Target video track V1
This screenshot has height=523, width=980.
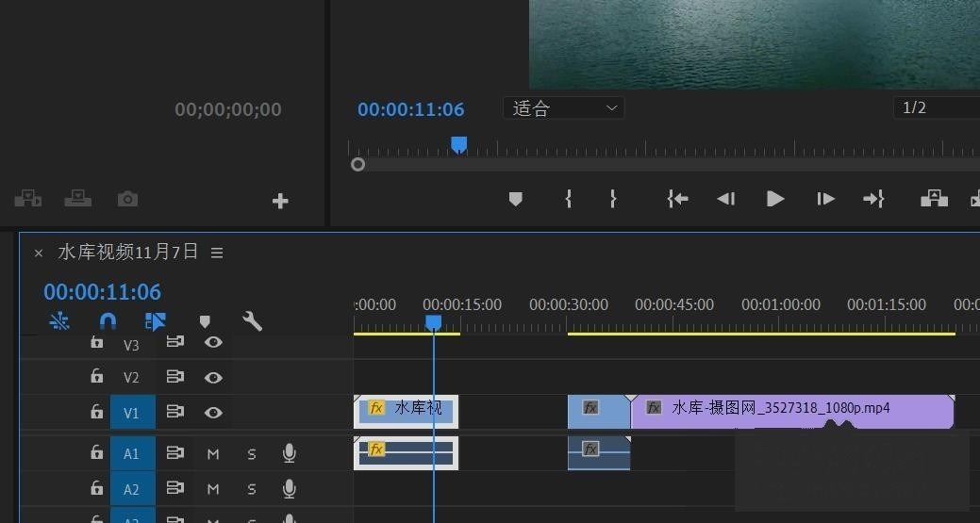(132, 413)
